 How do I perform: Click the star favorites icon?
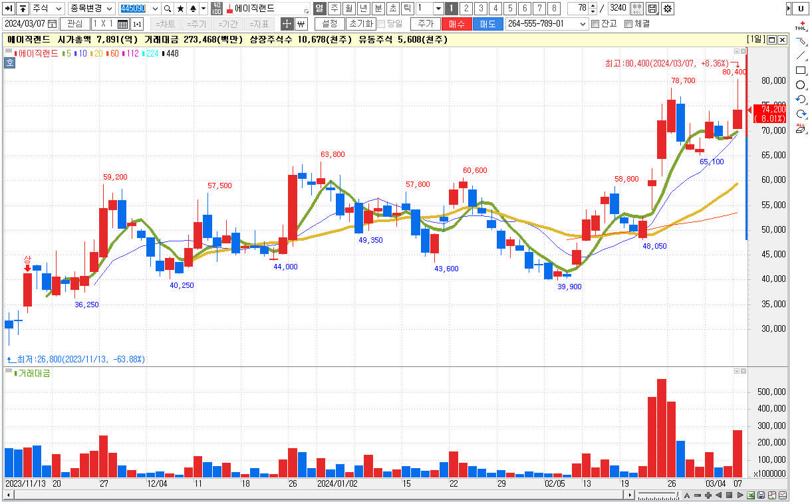tap(180, 9)
